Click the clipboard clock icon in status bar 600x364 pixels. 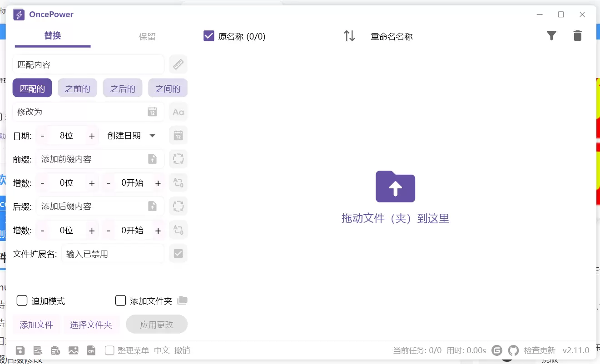[x=55, y=350]
